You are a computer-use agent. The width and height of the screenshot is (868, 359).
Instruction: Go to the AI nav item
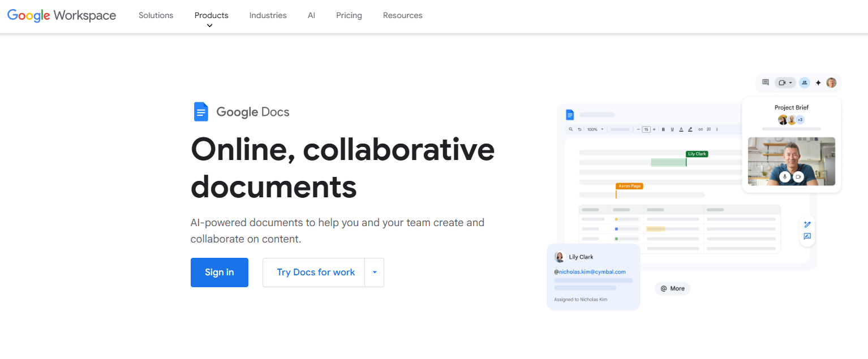311,16
